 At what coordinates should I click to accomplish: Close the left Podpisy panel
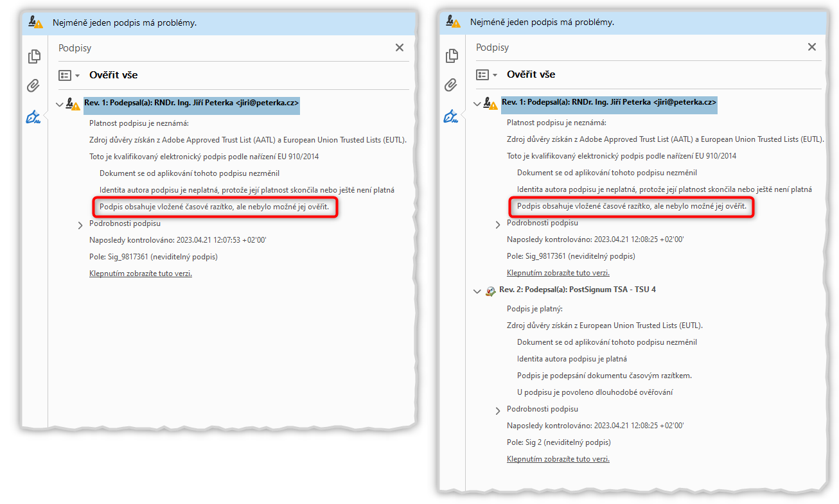pyautogui.click(x=400, y=48)
